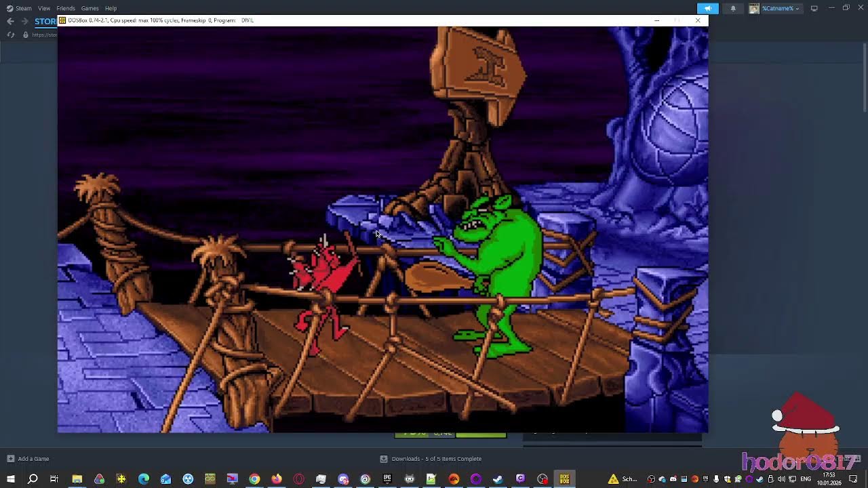
Task: Open the Help menu in Steam
Action: click(111, 8)
